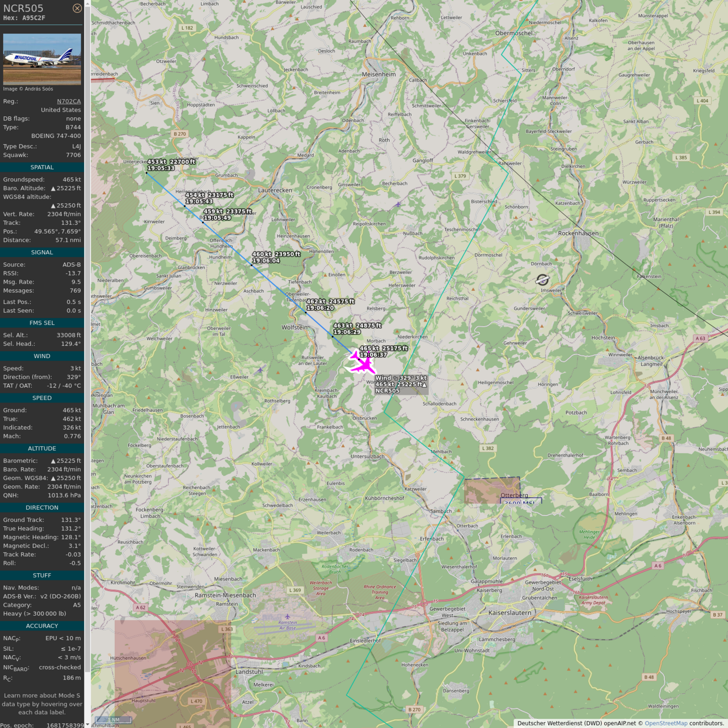Click the airfield icon near Becherbach
The height and width of the screenshot is (728, 728).
(398, 204)
